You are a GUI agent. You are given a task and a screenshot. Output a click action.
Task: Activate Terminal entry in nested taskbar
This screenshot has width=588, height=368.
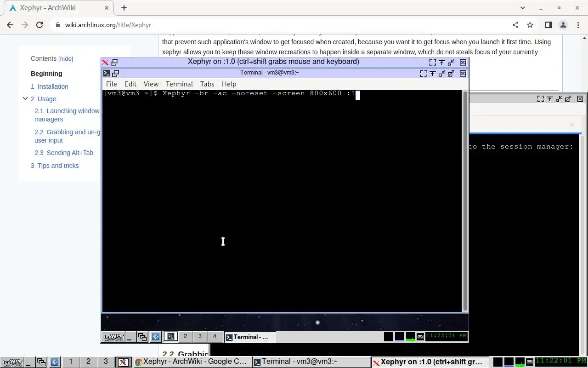click(x=250, y=337)
